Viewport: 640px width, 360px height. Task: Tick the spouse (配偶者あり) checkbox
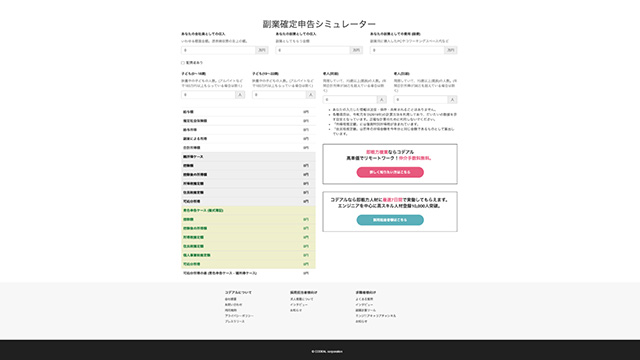tap(183, 63)
